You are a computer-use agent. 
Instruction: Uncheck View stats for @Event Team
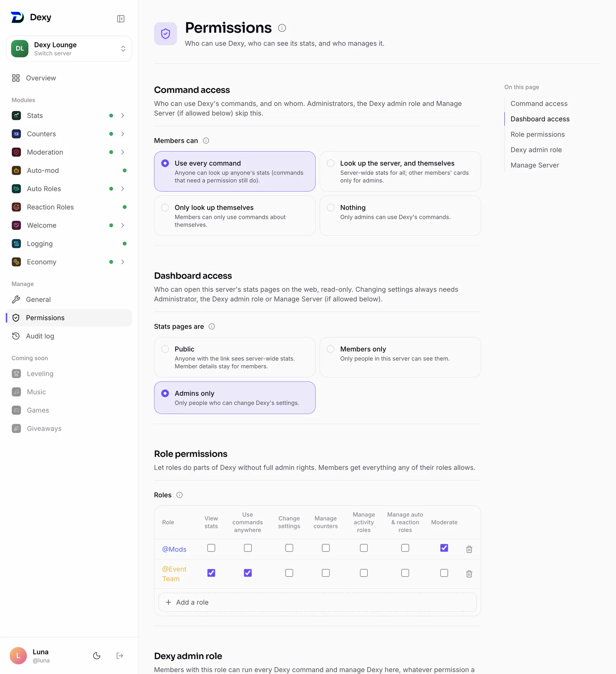[211, 573]
